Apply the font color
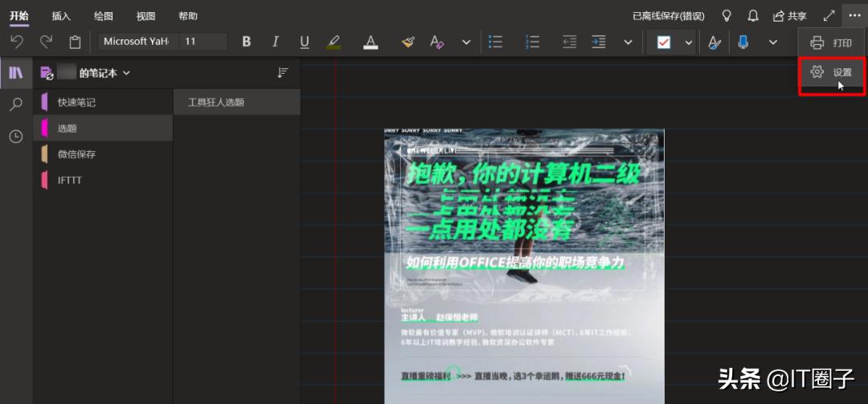Screen dimensions: 868x404 tap(371, 42)
